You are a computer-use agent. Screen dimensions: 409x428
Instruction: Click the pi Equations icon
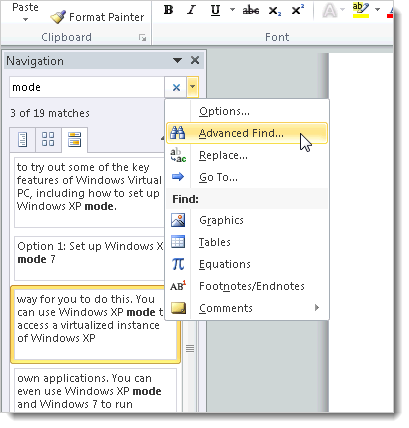[178, 264]
